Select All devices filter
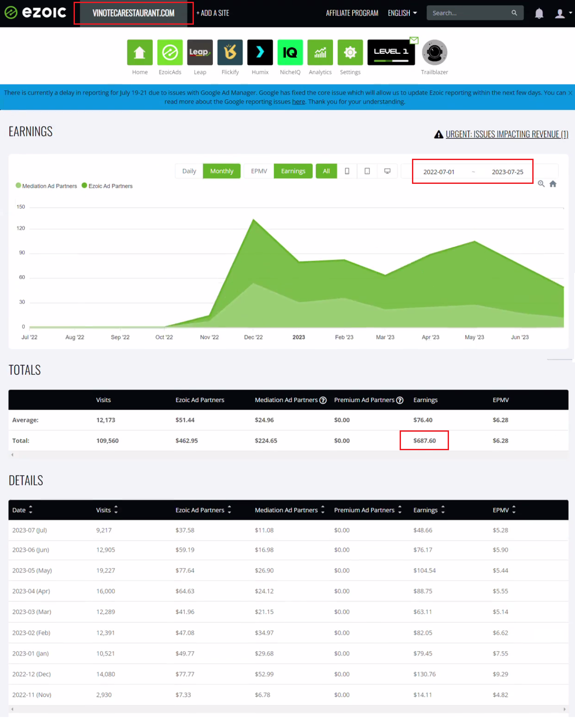Viewport: 575px width, 728px height. pyautogui.click(x=326, y=171)
